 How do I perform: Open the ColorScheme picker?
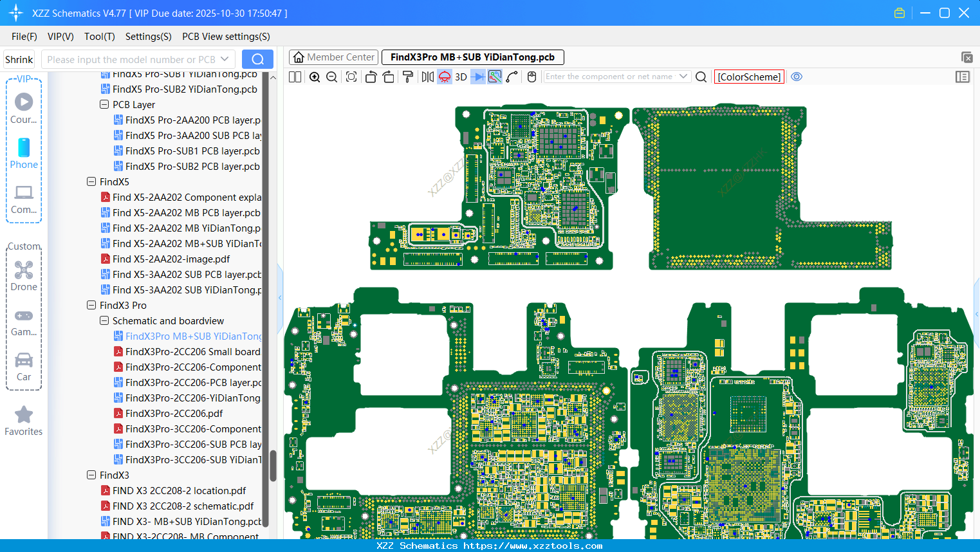coord(749,77)
